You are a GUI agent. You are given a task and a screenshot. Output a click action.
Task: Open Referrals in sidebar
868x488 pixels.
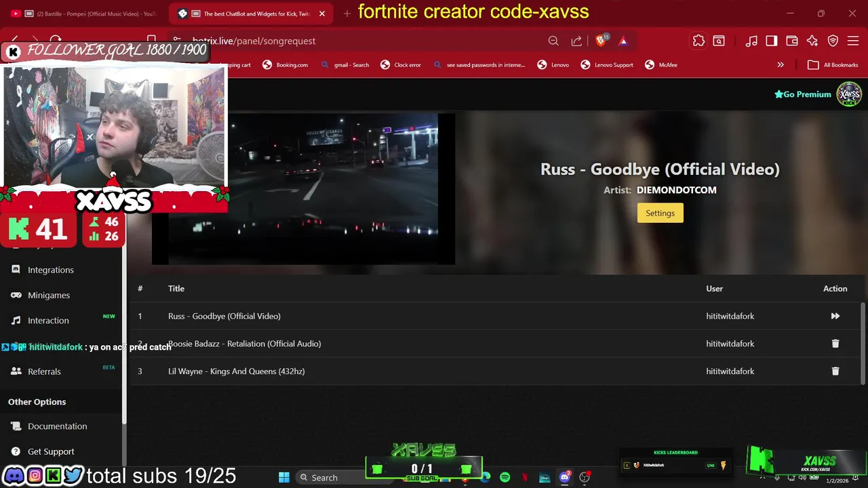(44, 371)
